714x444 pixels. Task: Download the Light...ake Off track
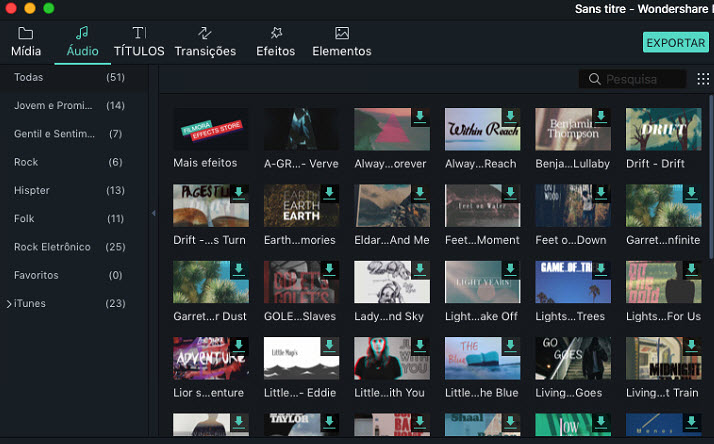(x=510, y=269)
